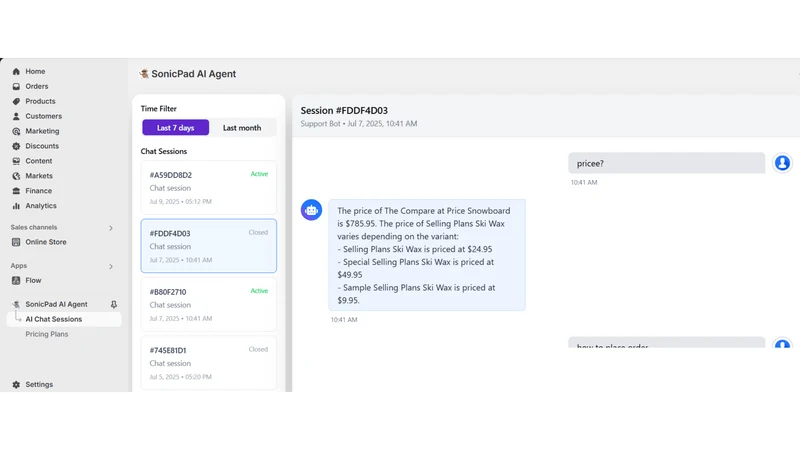Click the SonicPad AI Agent sidebar icon
This screenshot has width=800, height=450.
click(16, 304)
